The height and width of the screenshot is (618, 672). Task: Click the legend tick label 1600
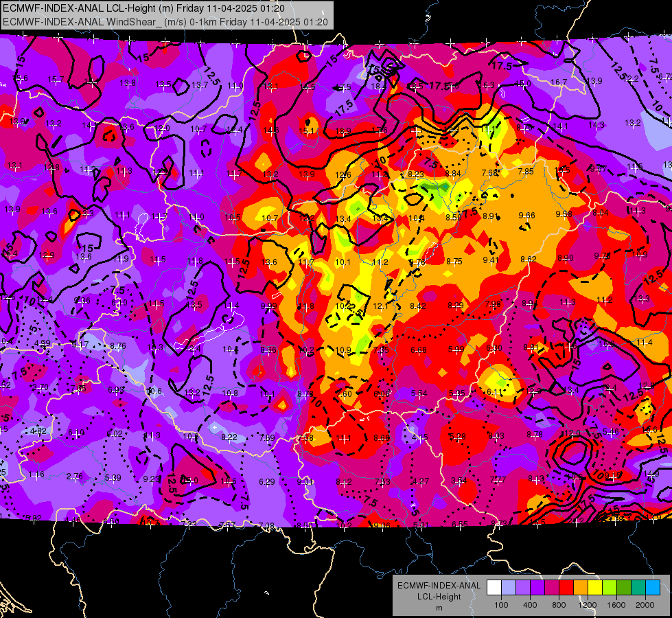pos(616,605)
